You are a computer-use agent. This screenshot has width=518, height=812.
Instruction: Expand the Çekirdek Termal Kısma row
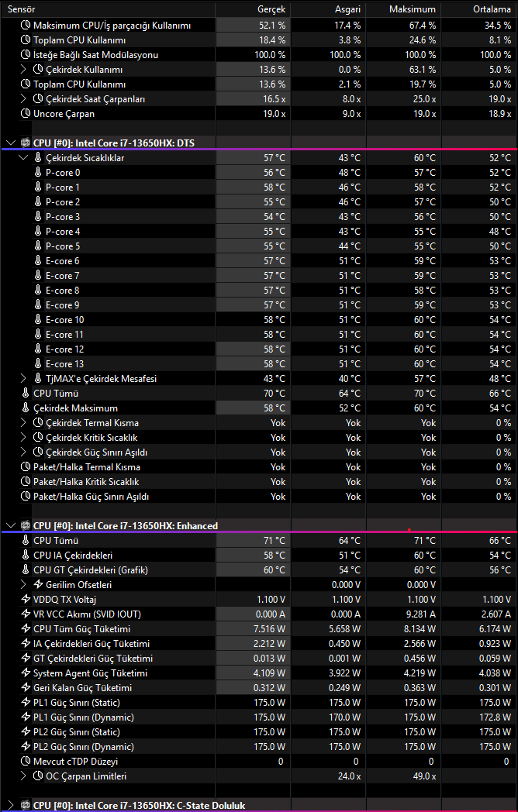tap(22, 422)
